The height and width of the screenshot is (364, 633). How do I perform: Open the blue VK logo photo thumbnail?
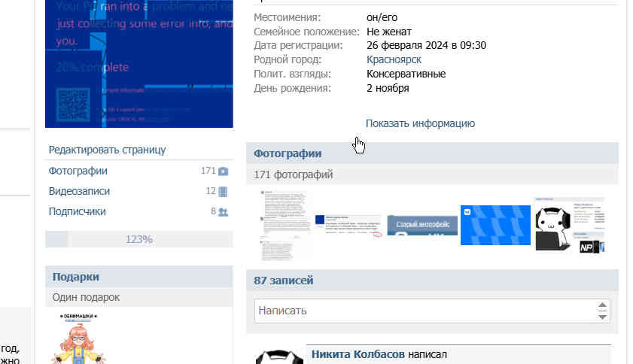point(495,225)
